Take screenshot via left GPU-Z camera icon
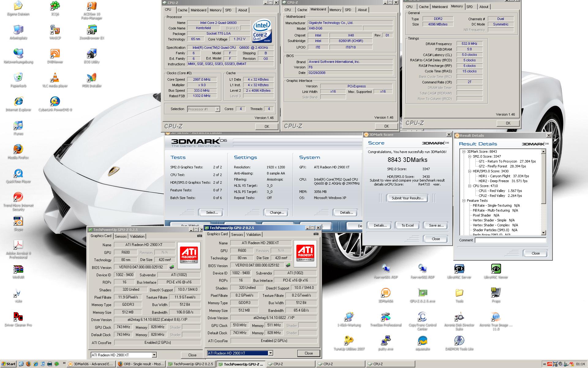 199,236
